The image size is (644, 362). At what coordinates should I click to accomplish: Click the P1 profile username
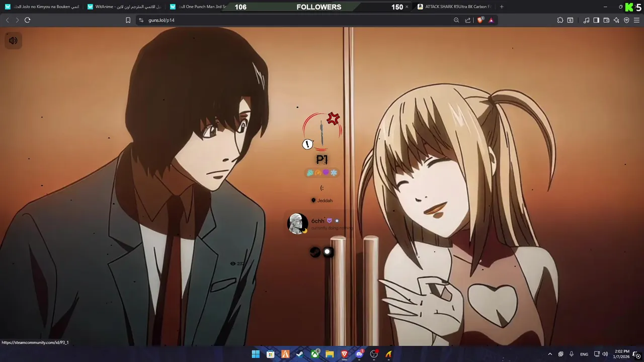322,159
